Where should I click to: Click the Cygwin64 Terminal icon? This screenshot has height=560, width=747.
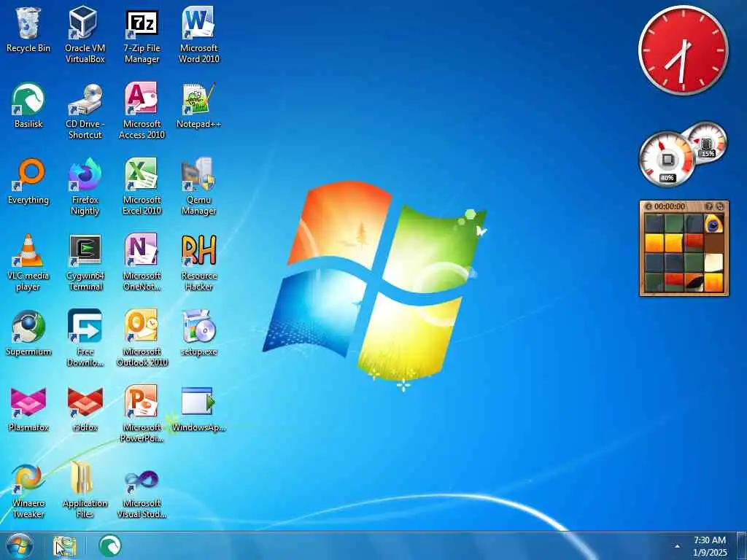coord(85,262)
